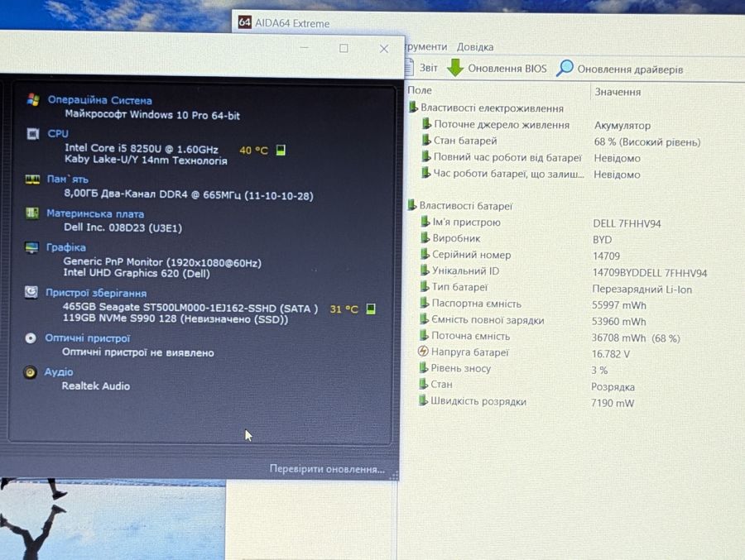Open the partially hidden Інструменти menu
745x560 pixels.
coord(425,46)
